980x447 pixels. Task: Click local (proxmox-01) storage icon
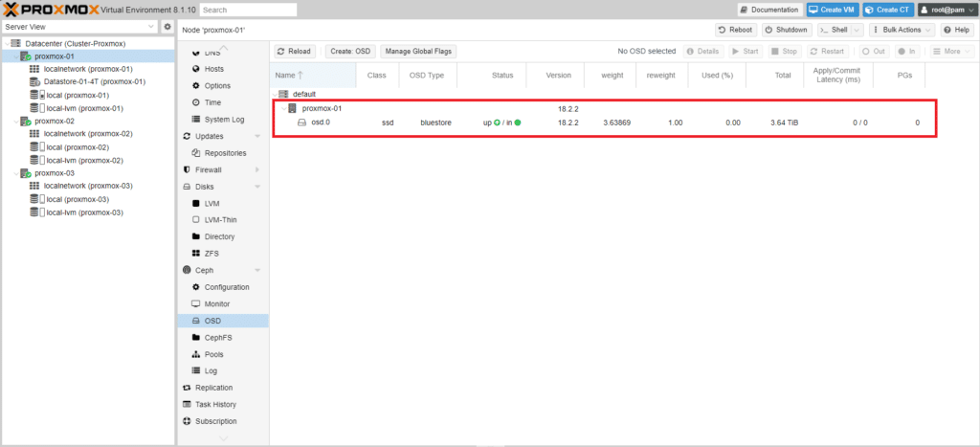coord(37,95)
